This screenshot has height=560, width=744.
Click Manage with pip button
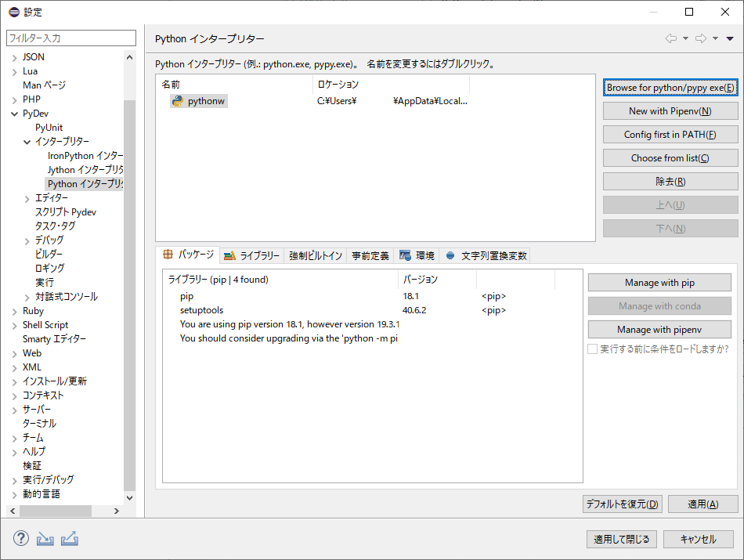659,283
